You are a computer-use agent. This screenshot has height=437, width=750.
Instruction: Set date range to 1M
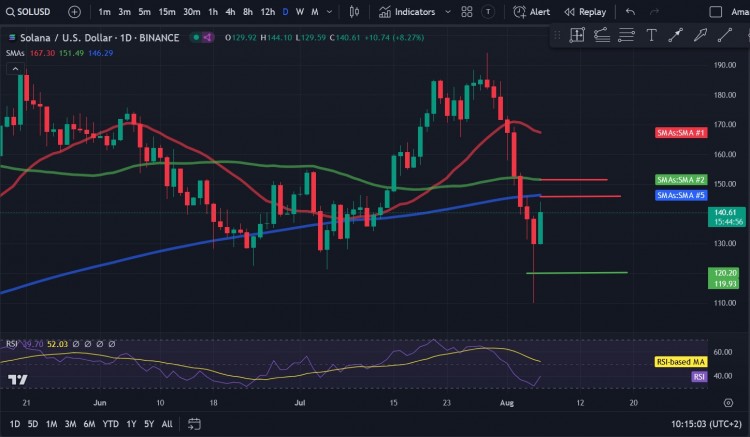click(x=51, y=424)
